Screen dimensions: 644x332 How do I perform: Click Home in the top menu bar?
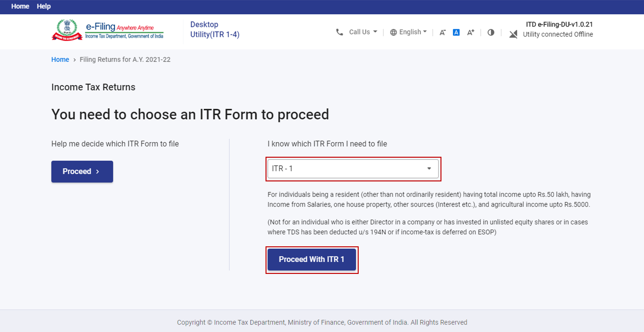tap(20, 6)
